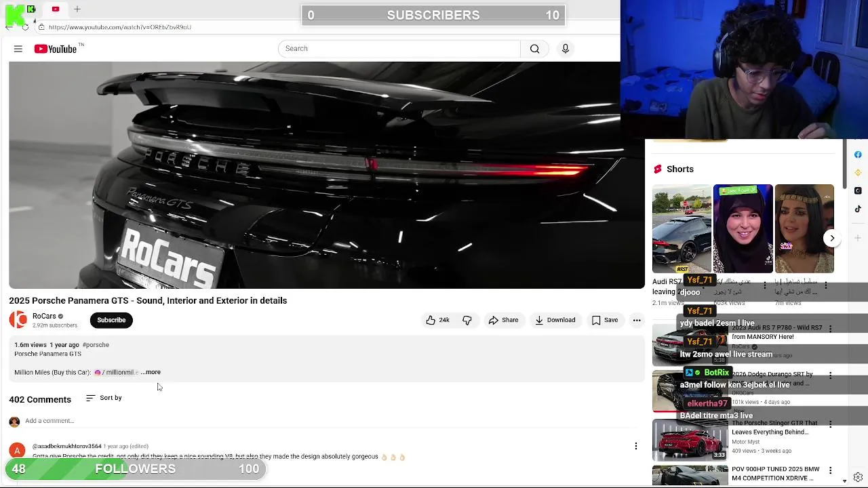The width and height of the screenshot is (868, 488).
Task: Open options menu for BMW M4 Competition video
Action: click(830, 470)
